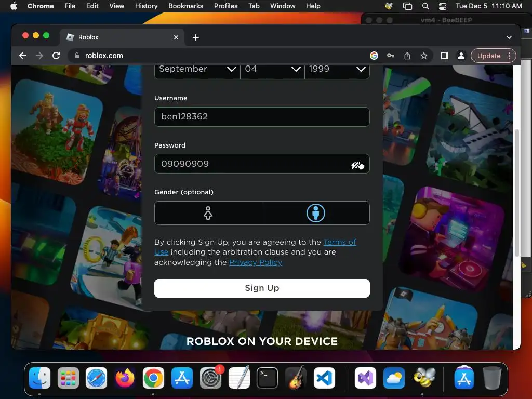The image size is (532, 399).
Task: Open Terminal from the Dock
Action: [268, 378]
